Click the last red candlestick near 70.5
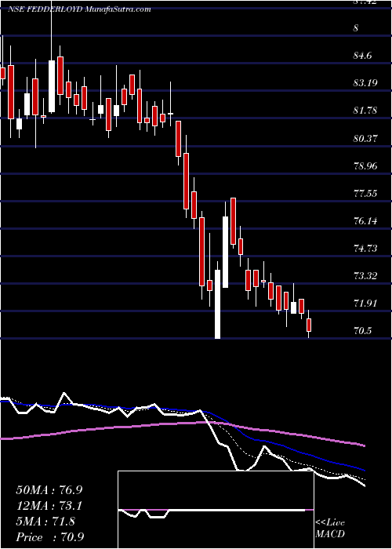Viewport: 392px width, 549px height. pos(309,325)
